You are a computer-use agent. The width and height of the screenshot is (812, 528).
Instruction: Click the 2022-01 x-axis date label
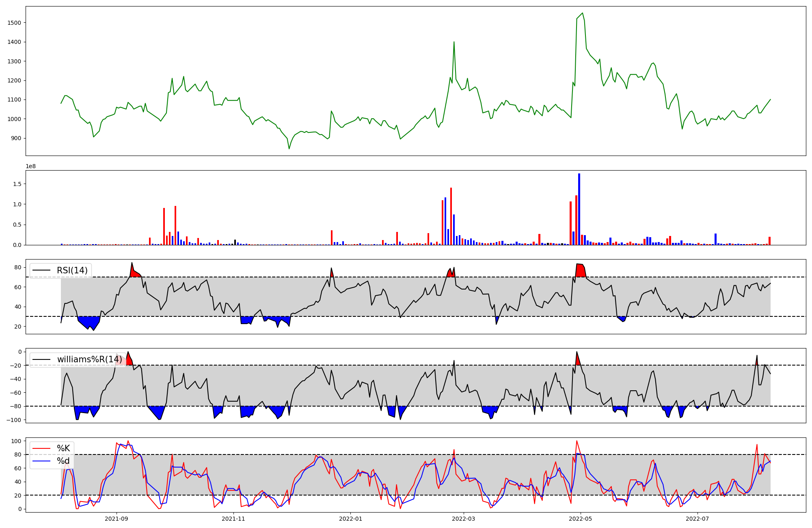click(x=350, y=519)
